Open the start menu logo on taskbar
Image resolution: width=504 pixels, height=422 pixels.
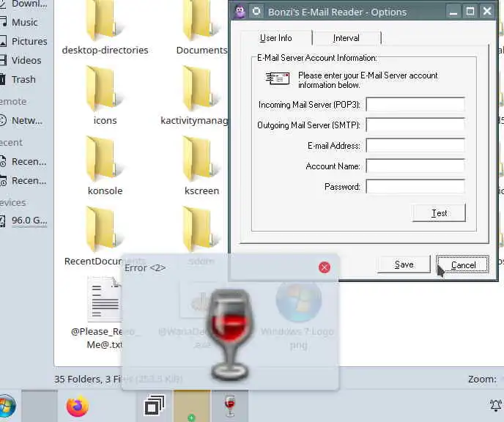pyautogui.click(x=7, y=406)
